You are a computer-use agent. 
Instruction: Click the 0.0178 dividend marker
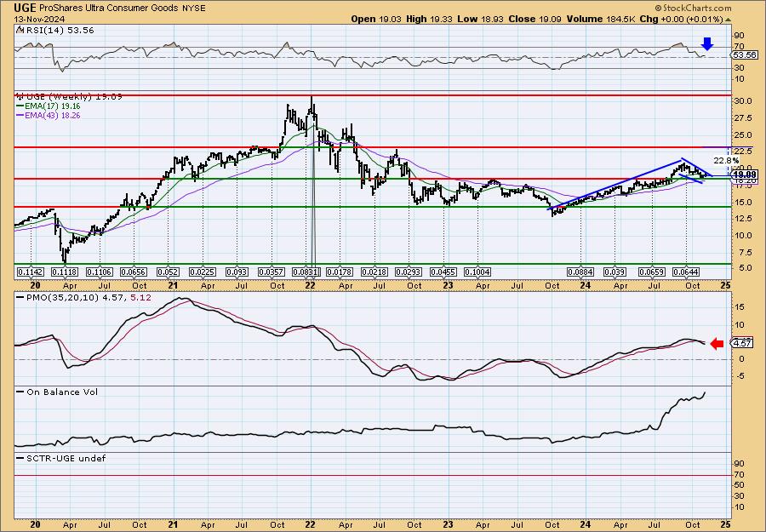[339, 272]
